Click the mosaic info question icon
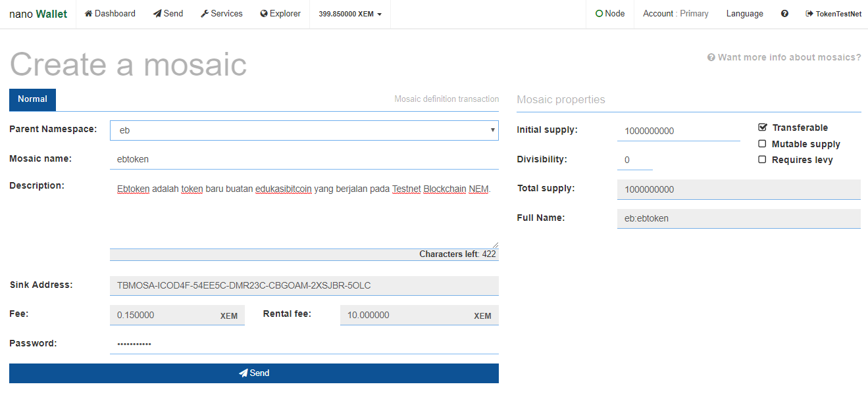The width and height of the screenshot is (868, 399). (711, 58)
